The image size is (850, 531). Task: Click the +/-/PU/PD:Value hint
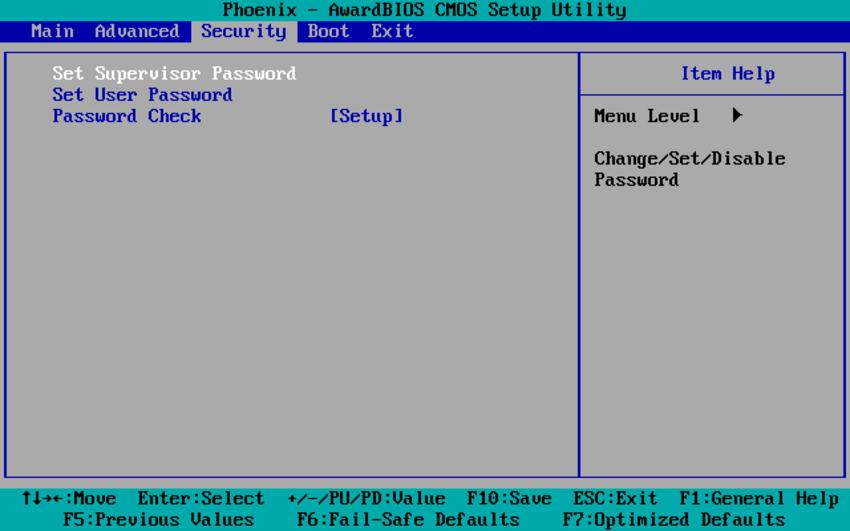[x=366, y=498]
